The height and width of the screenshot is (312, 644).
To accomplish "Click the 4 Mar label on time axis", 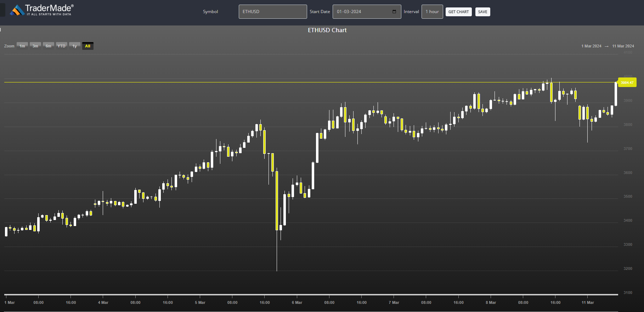I will point(103,302).
